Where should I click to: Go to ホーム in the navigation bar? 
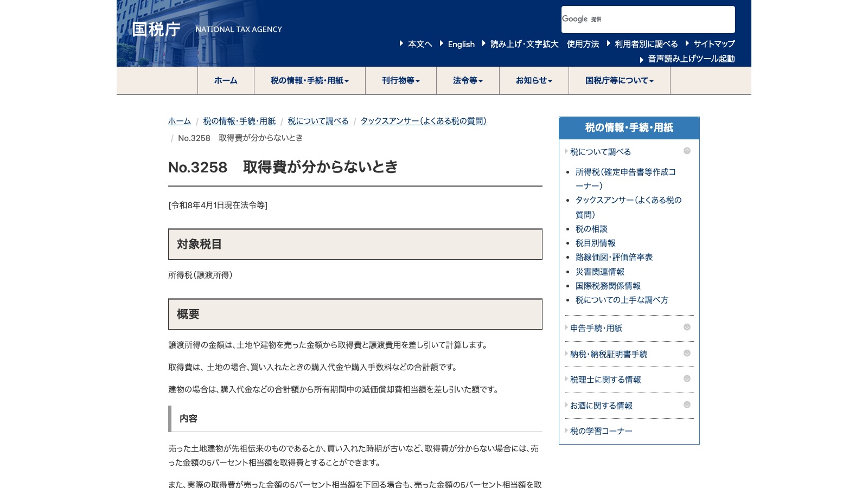226,80
